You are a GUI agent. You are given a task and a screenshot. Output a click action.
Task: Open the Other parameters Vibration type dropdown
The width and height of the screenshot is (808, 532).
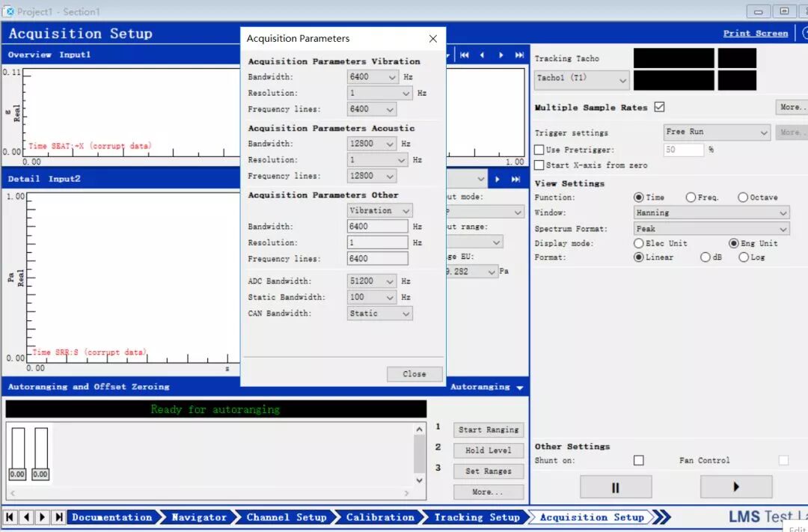[380, 210]
